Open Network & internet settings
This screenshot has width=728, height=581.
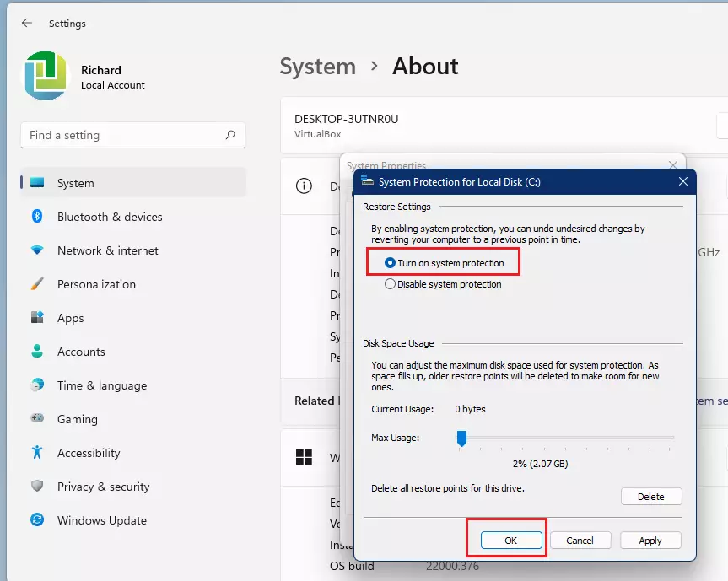click(133, 250)
